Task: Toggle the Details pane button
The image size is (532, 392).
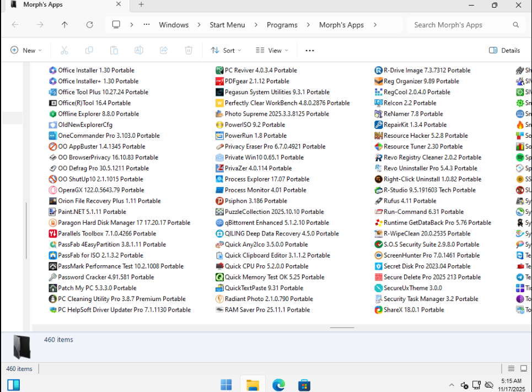Action: click(504, 50)
